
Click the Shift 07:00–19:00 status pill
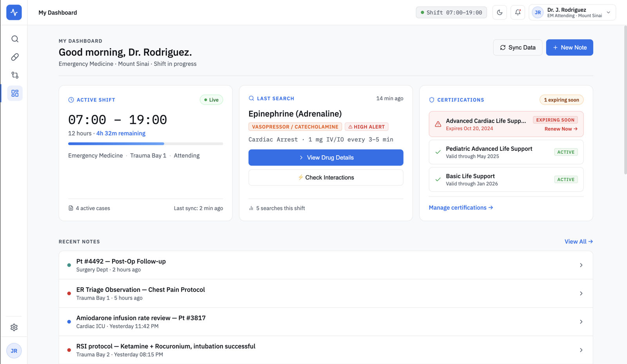pos(451,13)
